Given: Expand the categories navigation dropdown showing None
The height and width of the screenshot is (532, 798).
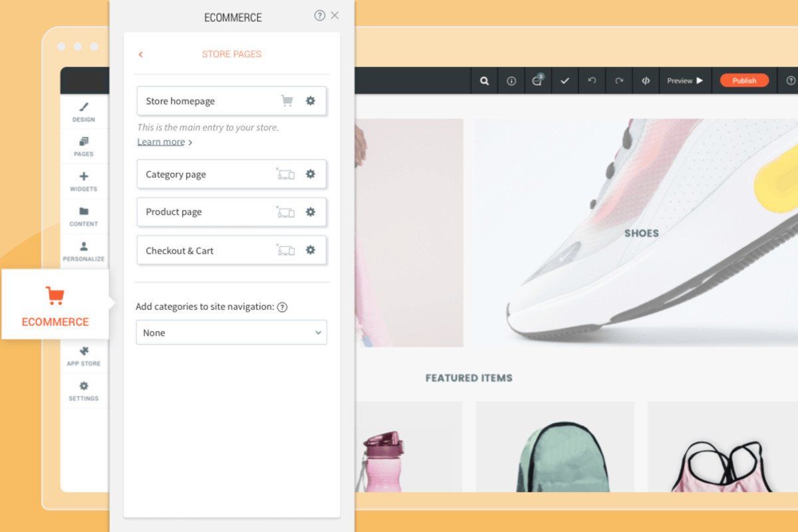Looking at the screenshot, I should pyautogui.click(x=231, y=332).
